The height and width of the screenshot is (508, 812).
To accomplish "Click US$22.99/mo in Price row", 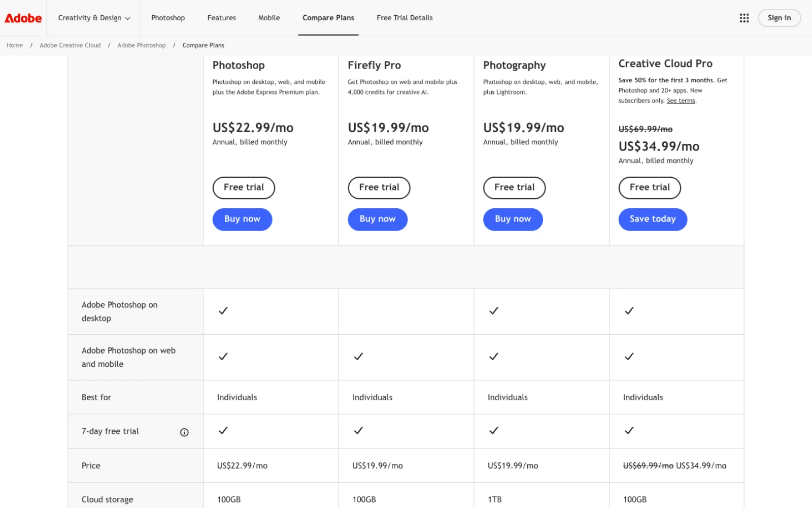I will 242,465.
